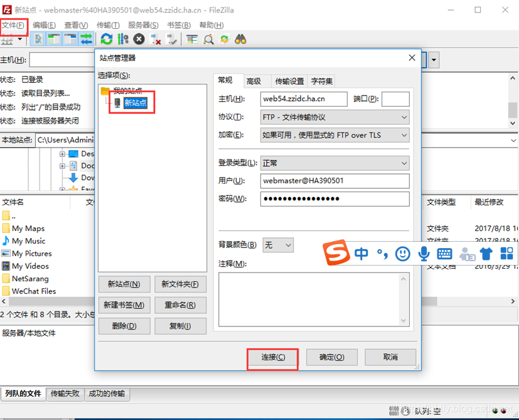Open Sogou toolbox grid icon
519x420 pixels.
click(506, 254)
